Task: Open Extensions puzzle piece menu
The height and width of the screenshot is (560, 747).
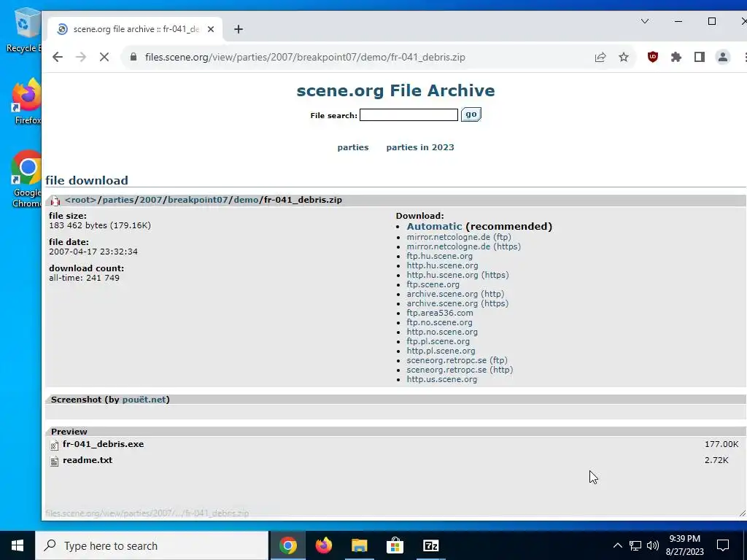Action: (676, 57)
